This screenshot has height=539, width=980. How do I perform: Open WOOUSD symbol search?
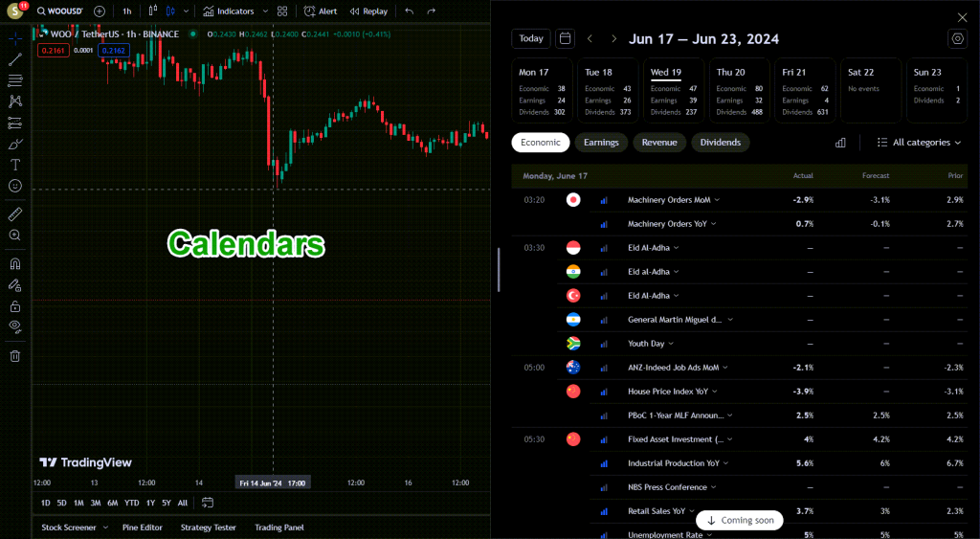pos(60,11)
